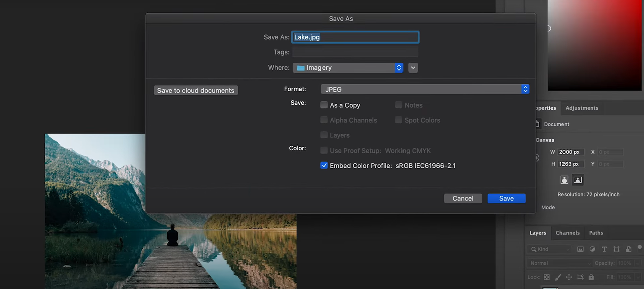The width and height of the screenshot is (644, 289).
Task: Expand the file browser chevron button
Action: [x=413, y=67]
